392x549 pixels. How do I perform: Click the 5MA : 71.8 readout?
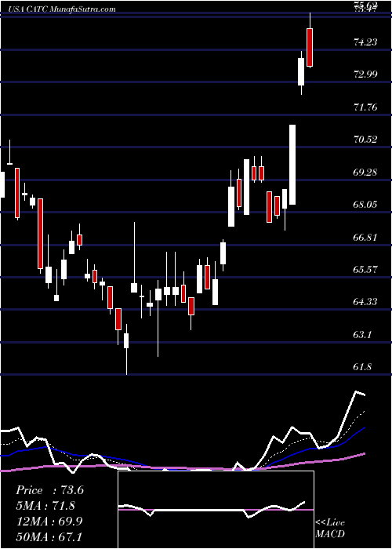click(x=45, y=506)
